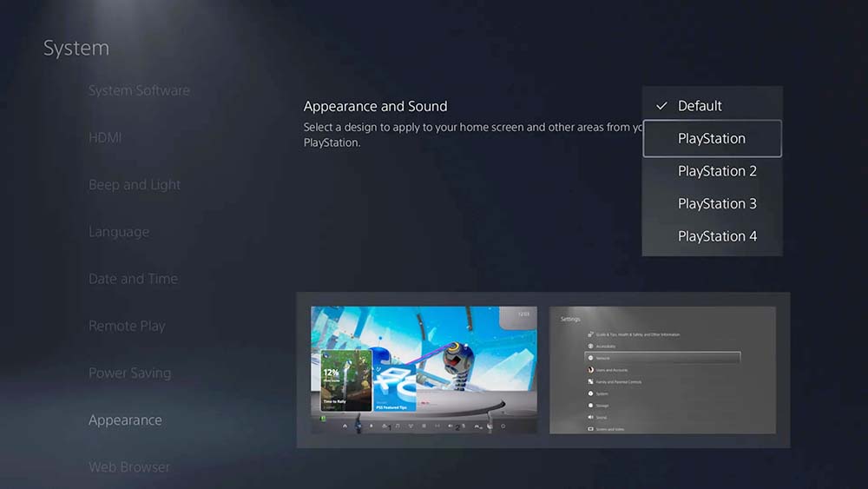This screenshot has width=868, height=489.
Task: Open System Software settings
Action: click(x=139, y=90)
